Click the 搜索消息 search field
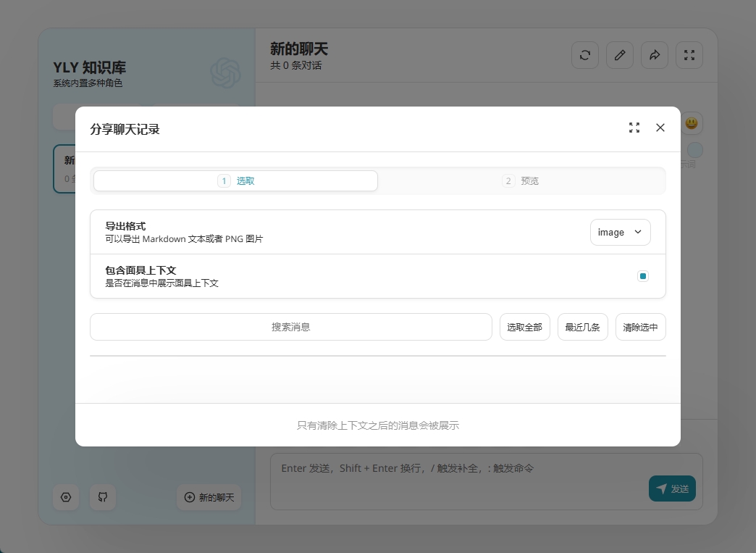 point(291,327)
